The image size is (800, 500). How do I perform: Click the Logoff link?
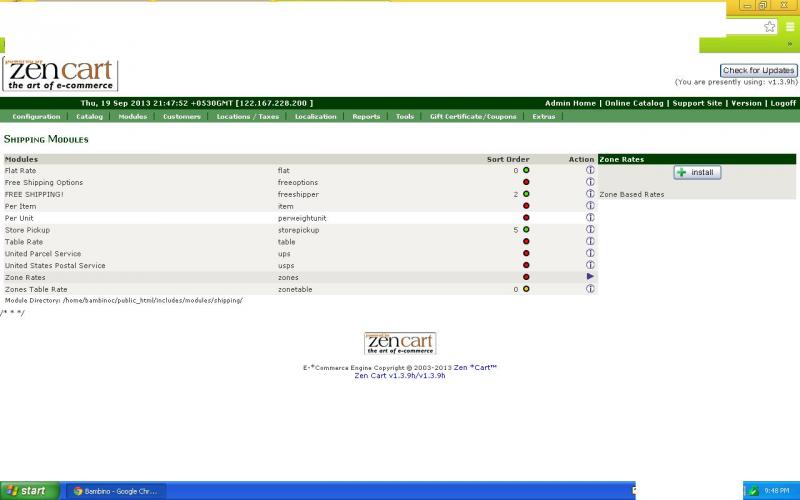pos(783,103)
